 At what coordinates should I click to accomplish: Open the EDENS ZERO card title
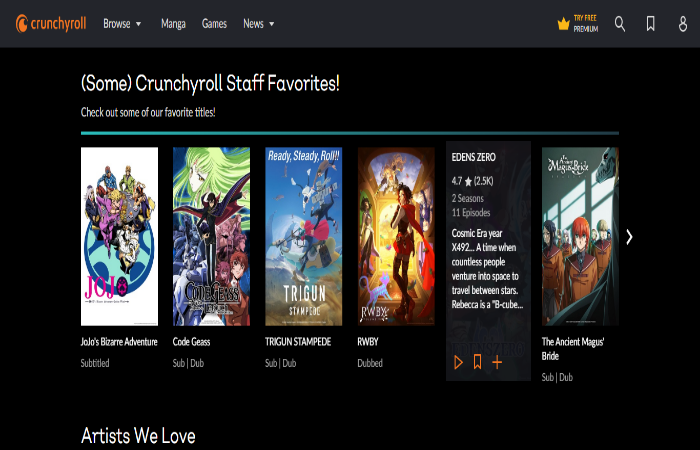[474, 157]
